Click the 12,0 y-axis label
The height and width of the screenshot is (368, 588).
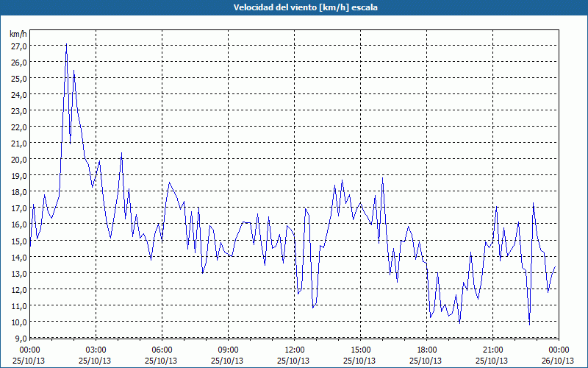19,289
